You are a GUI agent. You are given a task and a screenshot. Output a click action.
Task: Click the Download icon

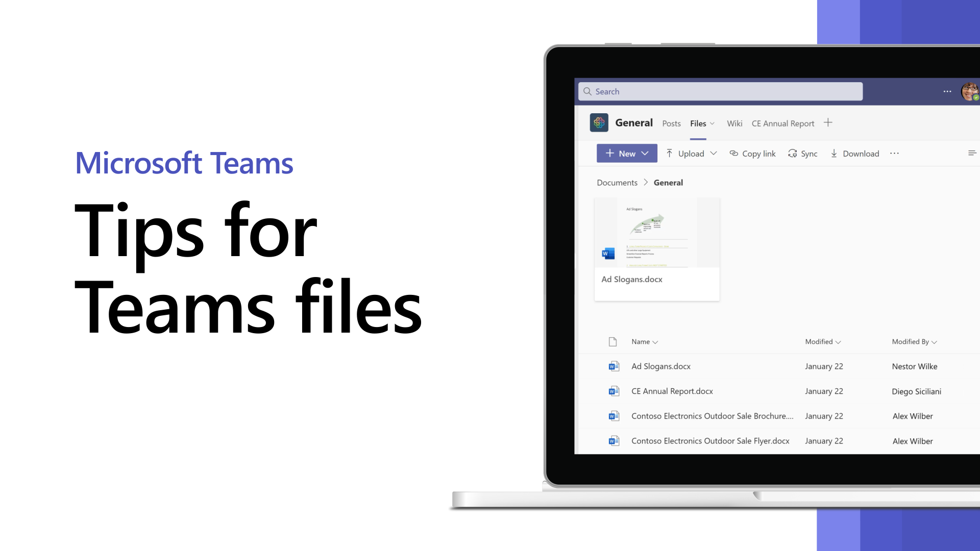tap(834, 154)
